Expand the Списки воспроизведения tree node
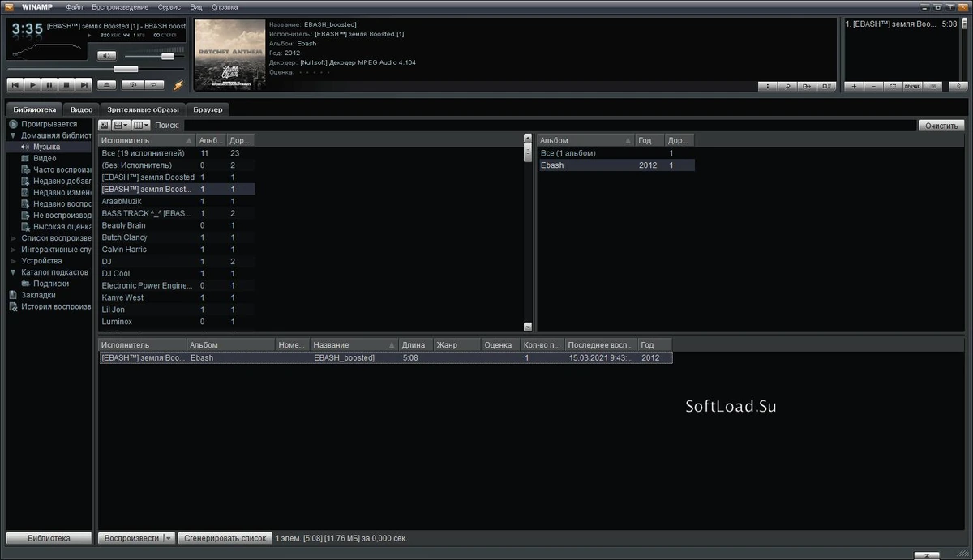The width and height of the screenshot is (973, 560). [13, 238]
